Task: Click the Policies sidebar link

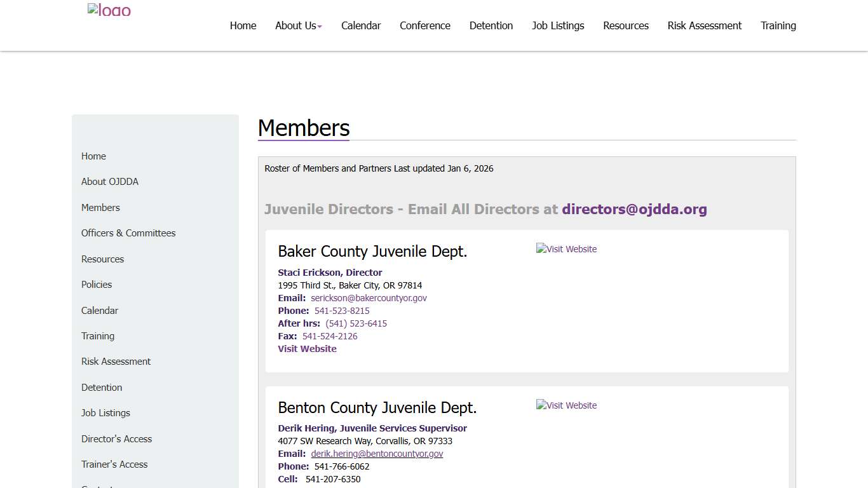Action: click(x=96, y=285)
